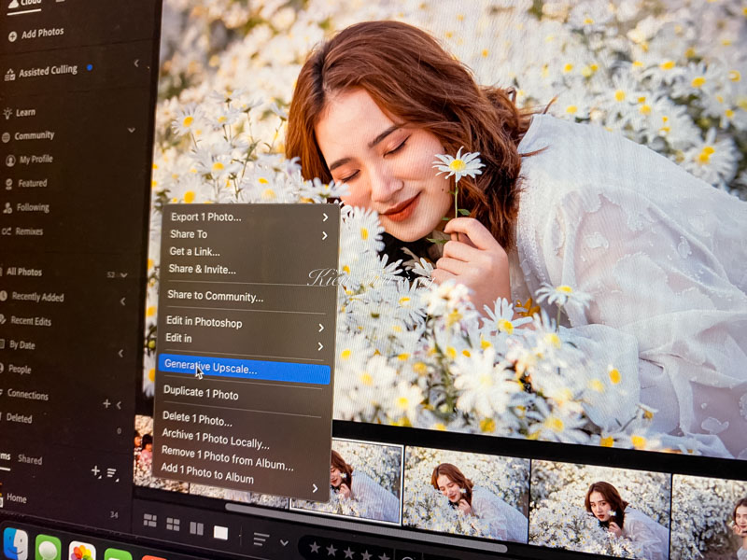Open Deleted in sidebar

(19, 418)
